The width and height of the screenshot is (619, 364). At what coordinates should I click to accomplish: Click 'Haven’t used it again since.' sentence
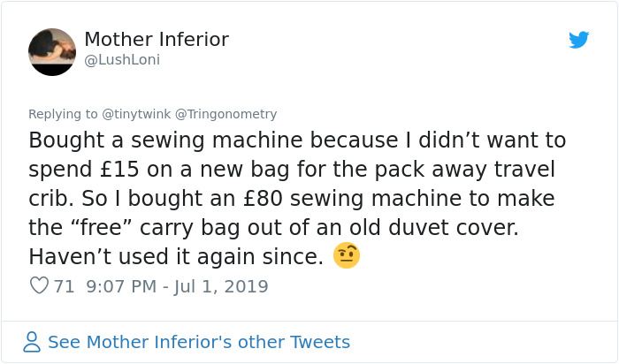coord(176,257)
